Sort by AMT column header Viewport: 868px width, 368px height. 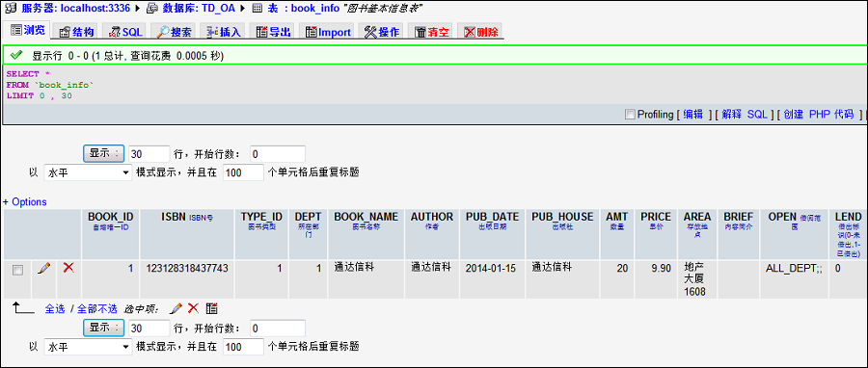pos(617,217)
